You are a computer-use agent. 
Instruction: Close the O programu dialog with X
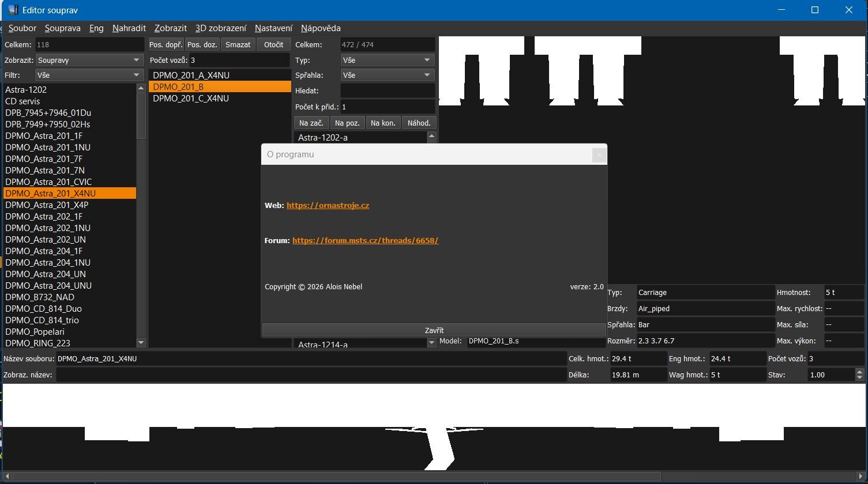tap(599, 154)
